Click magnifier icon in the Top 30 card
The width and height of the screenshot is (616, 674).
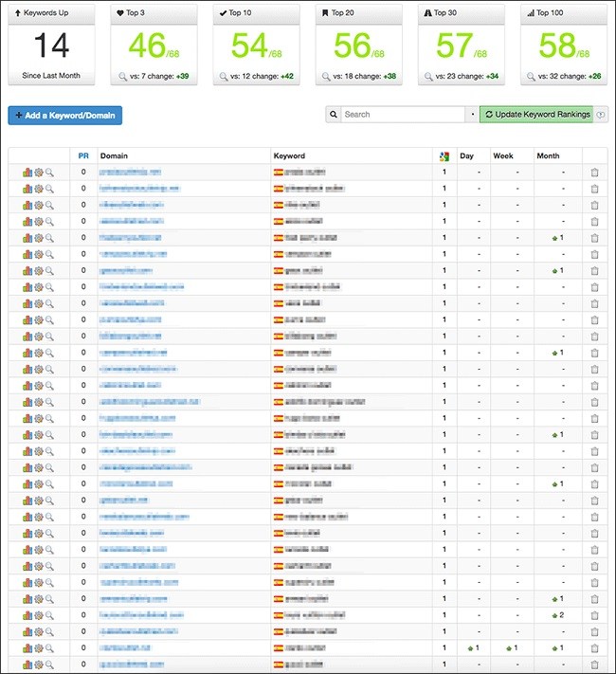428,77
